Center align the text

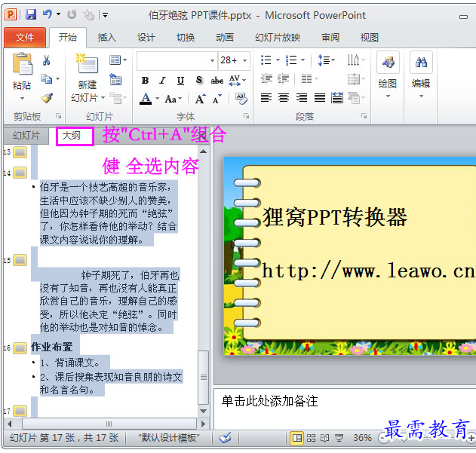(284, 98)
